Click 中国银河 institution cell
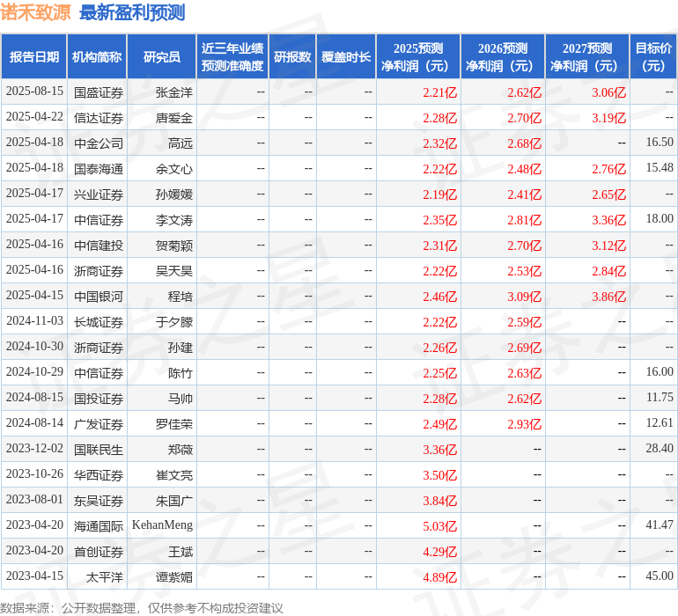This screenshot has width=678, height=616. point(99,296)
